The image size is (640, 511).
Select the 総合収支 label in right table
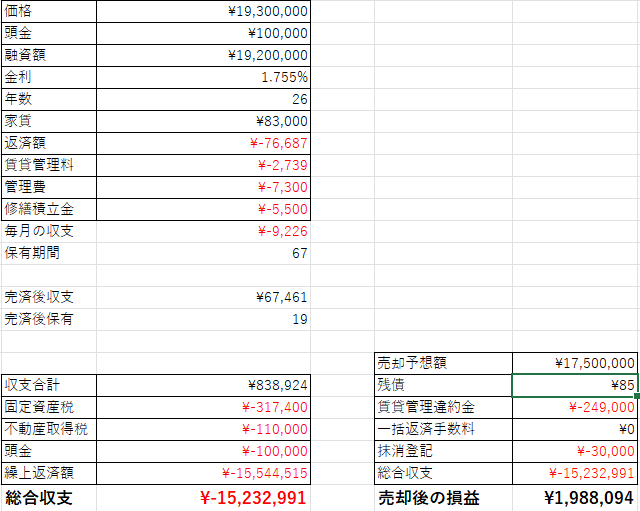click(443, 473)
